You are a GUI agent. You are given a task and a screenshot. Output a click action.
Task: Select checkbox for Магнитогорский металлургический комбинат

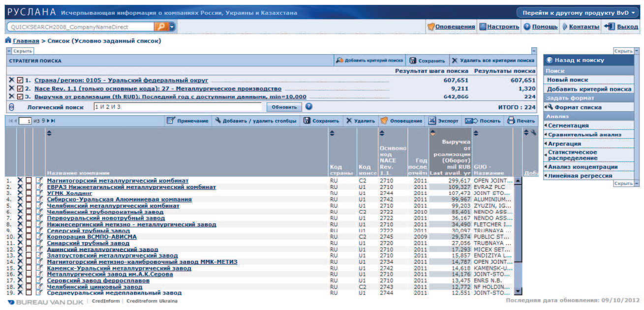click(x=29, y=181)
